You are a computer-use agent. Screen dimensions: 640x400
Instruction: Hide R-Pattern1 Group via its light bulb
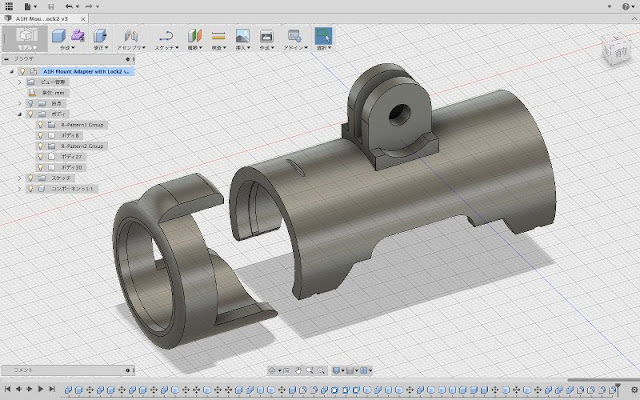coord(40,124)
